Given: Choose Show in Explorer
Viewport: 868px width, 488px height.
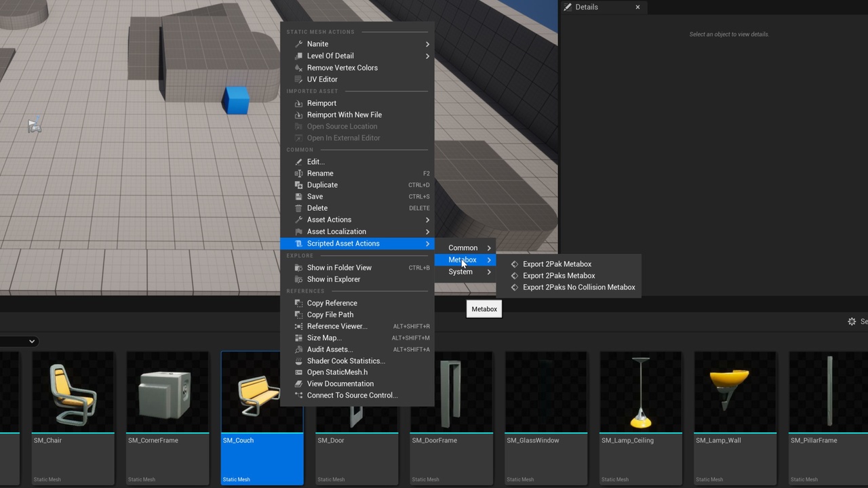Looking at the screenshot, I should click(x=357, y=279).
